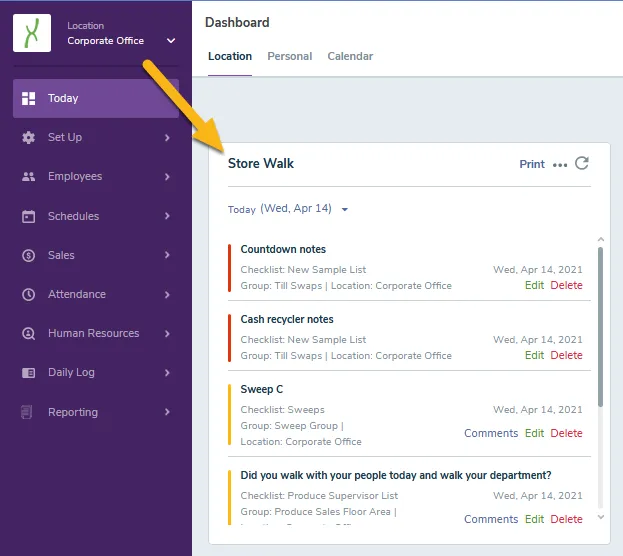Switch to the Personal tab

[x=290, y=56]
